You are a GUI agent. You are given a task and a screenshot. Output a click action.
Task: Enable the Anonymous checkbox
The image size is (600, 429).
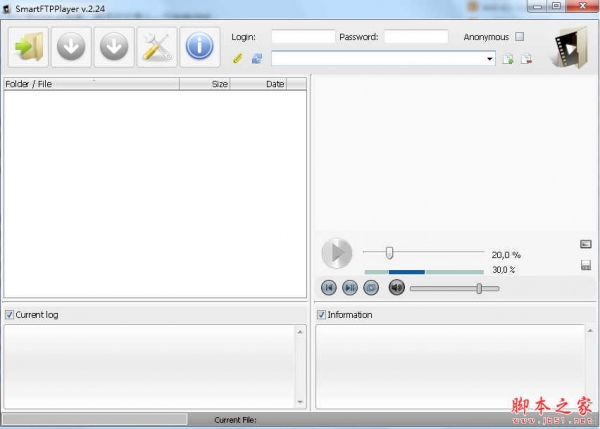[x=519, y=37]
